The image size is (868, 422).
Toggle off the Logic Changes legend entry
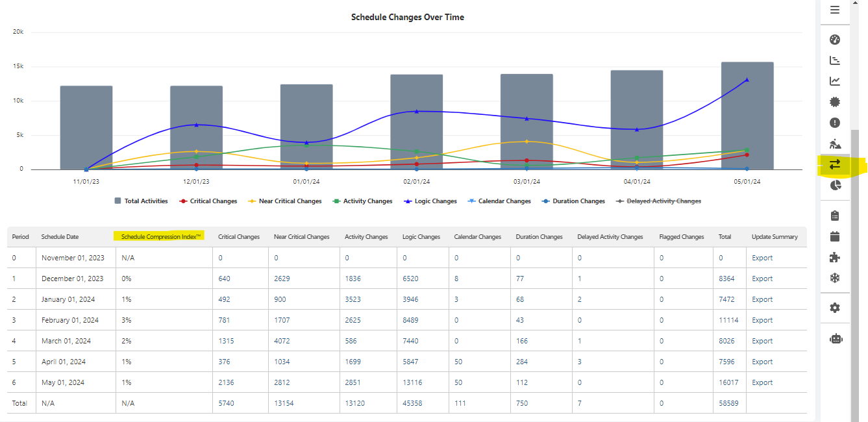coord(430,201)
